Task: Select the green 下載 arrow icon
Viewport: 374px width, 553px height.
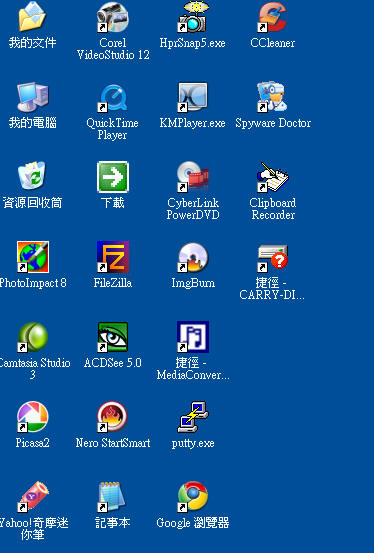Action: tap(113, 176)
